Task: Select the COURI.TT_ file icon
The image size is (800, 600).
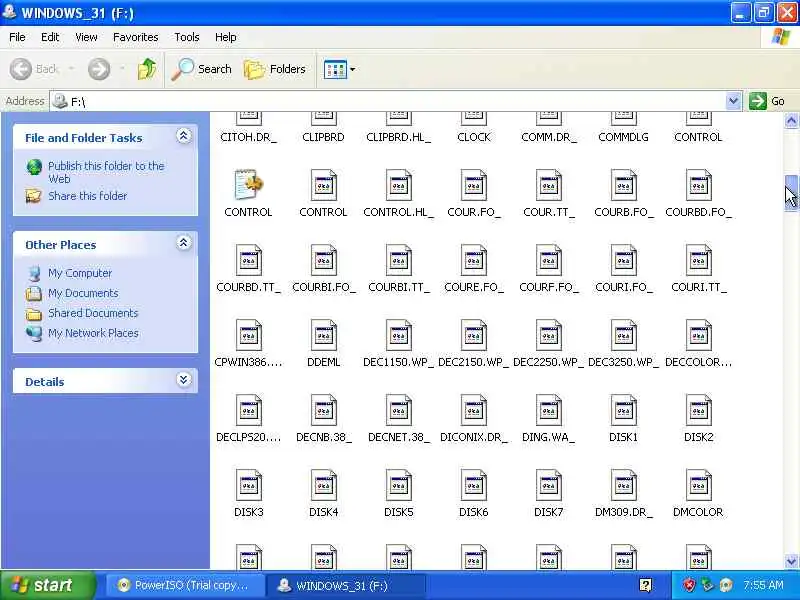Action: point(698,260)
